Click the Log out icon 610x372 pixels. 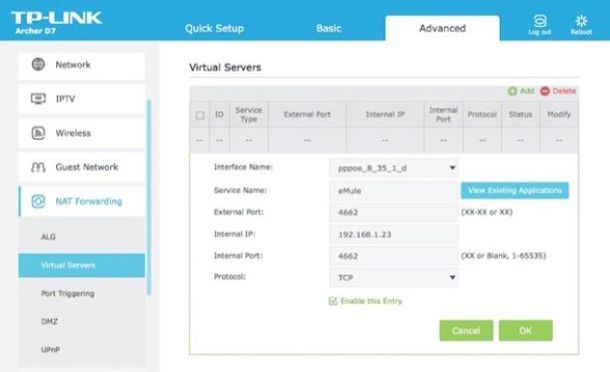pos(540,21)
